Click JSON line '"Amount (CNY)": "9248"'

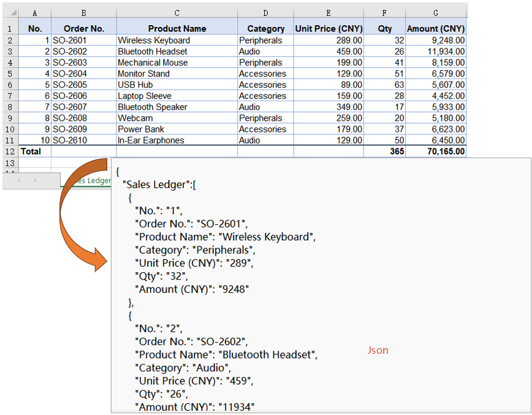tap(192, 289)
